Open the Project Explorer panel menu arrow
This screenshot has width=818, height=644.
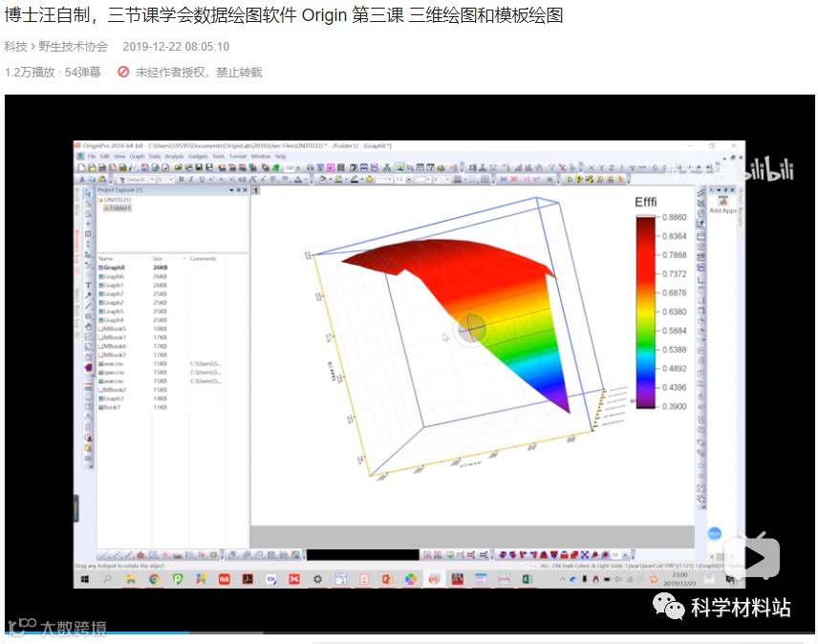point(231,190)
